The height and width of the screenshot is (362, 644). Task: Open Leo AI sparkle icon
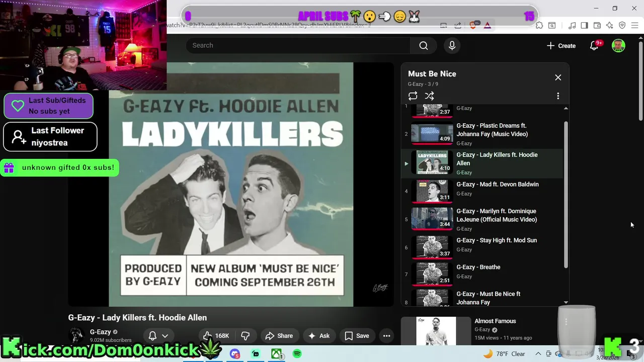[x=609, y=26]
